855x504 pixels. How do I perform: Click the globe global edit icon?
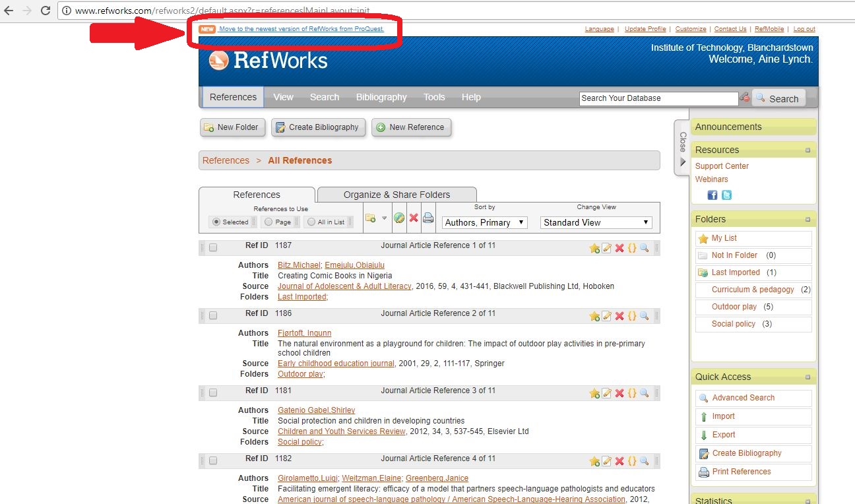[x=398, y=219]
